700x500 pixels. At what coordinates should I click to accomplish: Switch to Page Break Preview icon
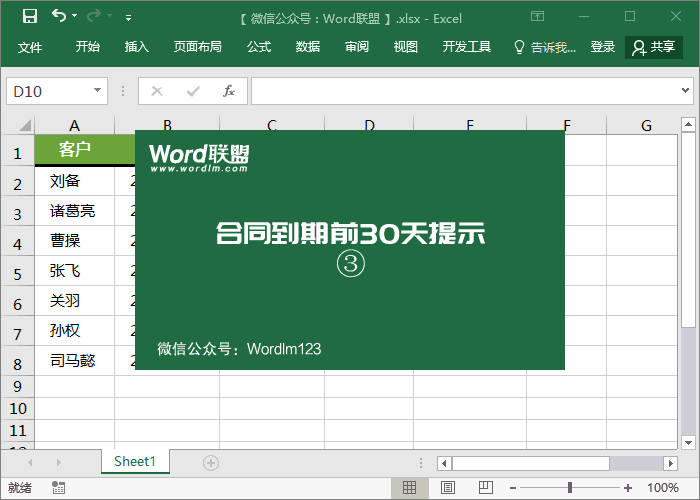tap(486, 488)
